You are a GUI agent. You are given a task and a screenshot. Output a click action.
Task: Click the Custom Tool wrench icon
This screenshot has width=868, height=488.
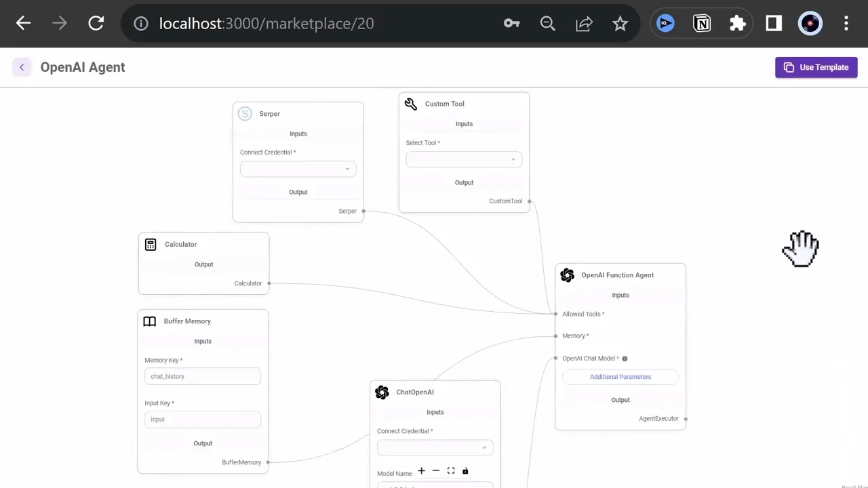[411, 104]
